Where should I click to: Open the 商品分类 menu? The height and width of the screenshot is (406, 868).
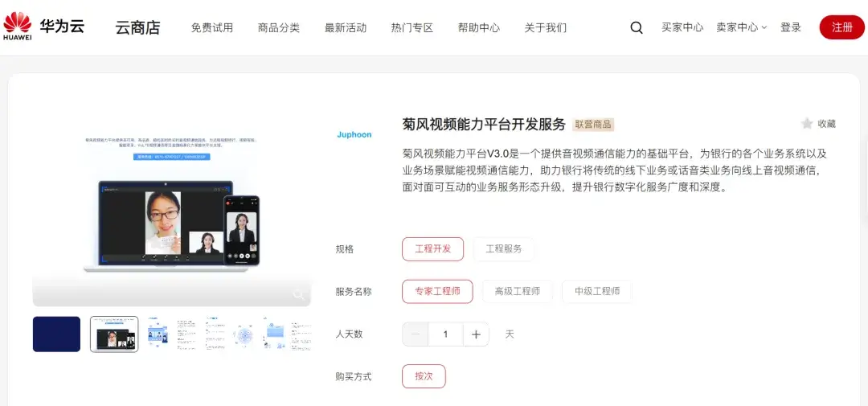click(x=279, y=27)
